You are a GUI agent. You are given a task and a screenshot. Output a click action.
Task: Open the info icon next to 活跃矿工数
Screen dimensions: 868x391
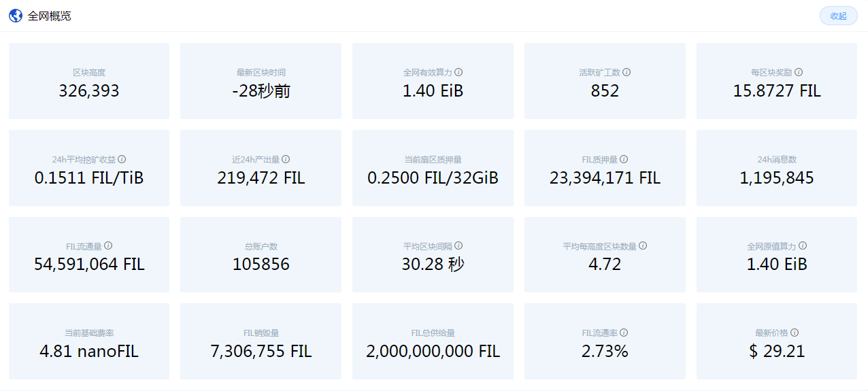627,72
